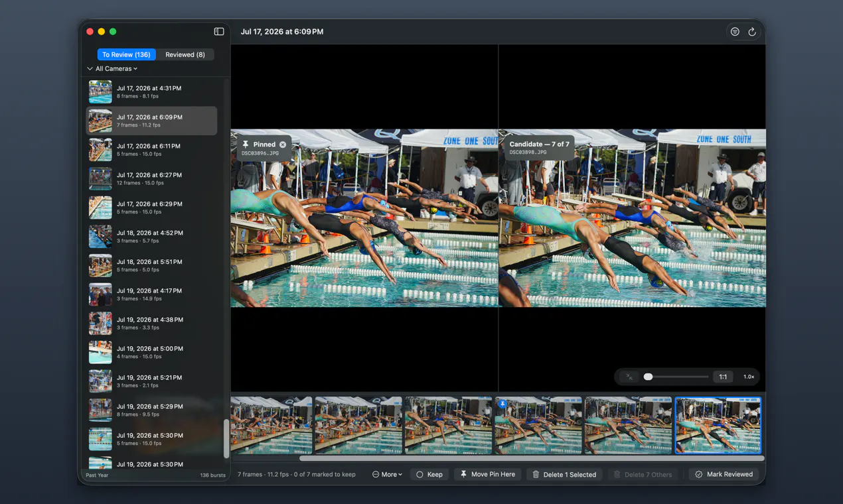Click the candidate file name DSC03898.JPG
843x504 pixels.
(528, 153)
